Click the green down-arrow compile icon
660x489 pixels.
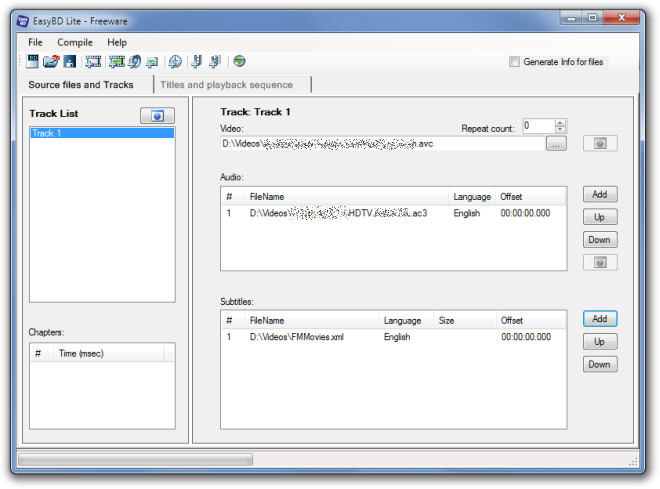point(239,61)
